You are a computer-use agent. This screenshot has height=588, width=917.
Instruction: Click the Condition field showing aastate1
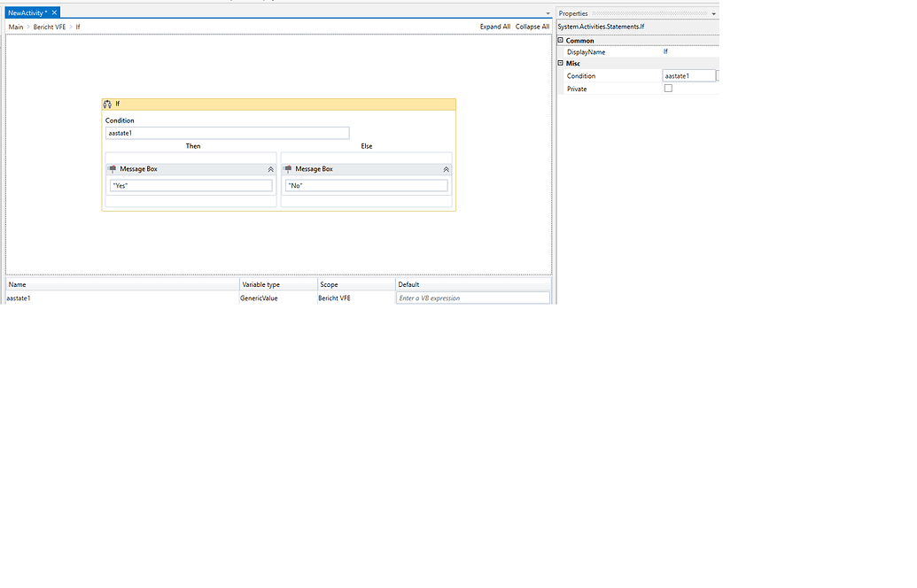point(227,132)
